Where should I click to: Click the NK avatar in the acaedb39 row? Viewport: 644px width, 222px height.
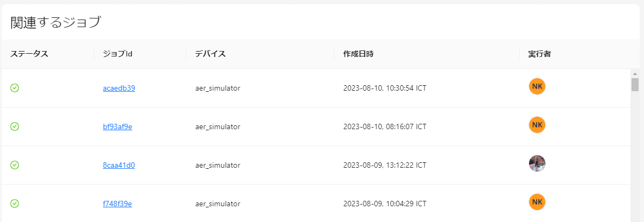coord(537,86)
